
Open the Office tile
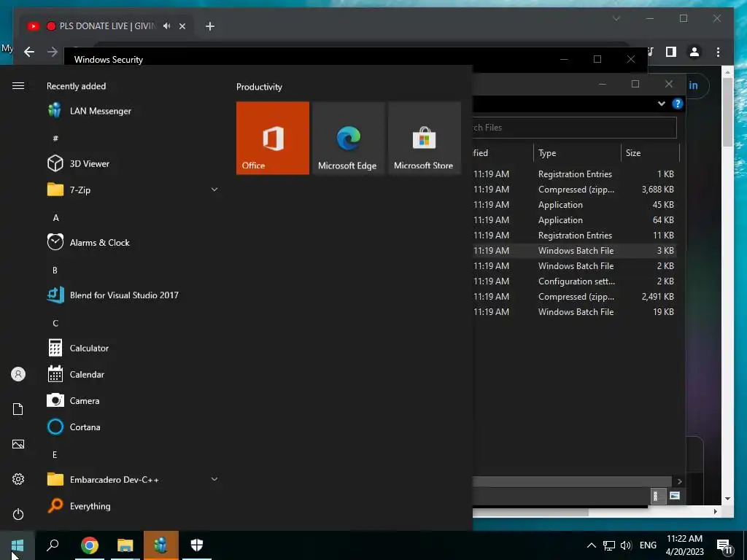coord(273,138)
